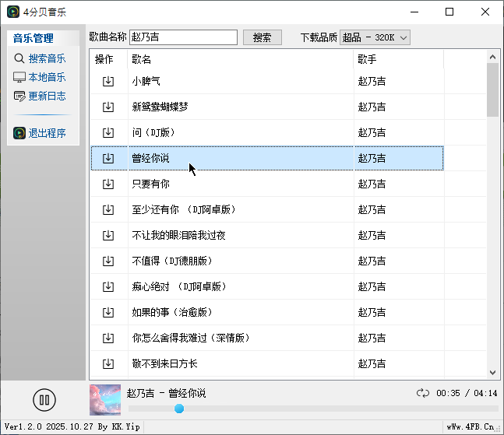The width and height of the screenshot is (504, 435).
Task: Click download icon for 不值得（DJ德朋版）
Action: coord(108,261)
